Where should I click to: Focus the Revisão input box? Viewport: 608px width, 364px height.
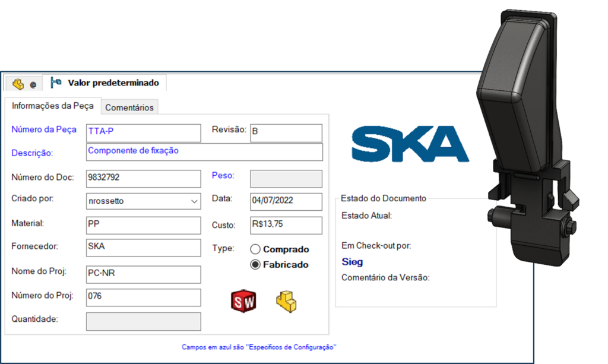click(286, 133)
